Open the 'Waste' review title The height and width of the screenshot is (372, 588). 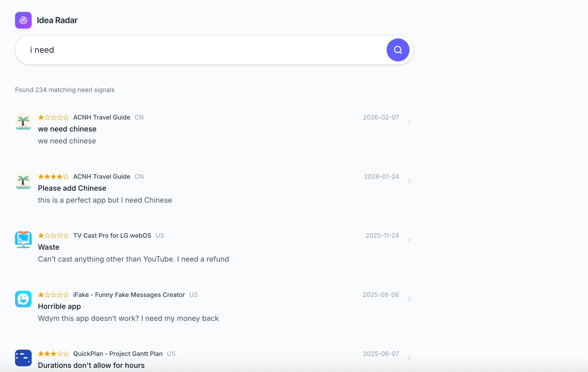(49, 247)
